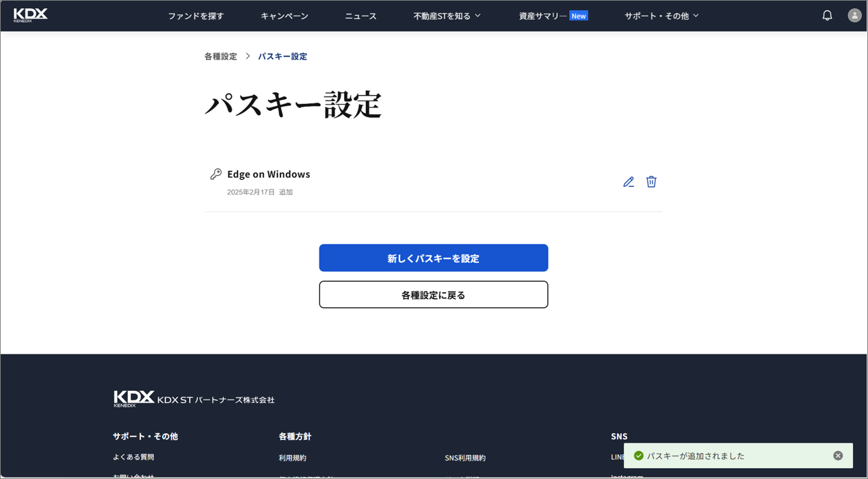Click the footer KDX ST Partners logo
Viewport: 868px width, 479px height.
[194, 399]
